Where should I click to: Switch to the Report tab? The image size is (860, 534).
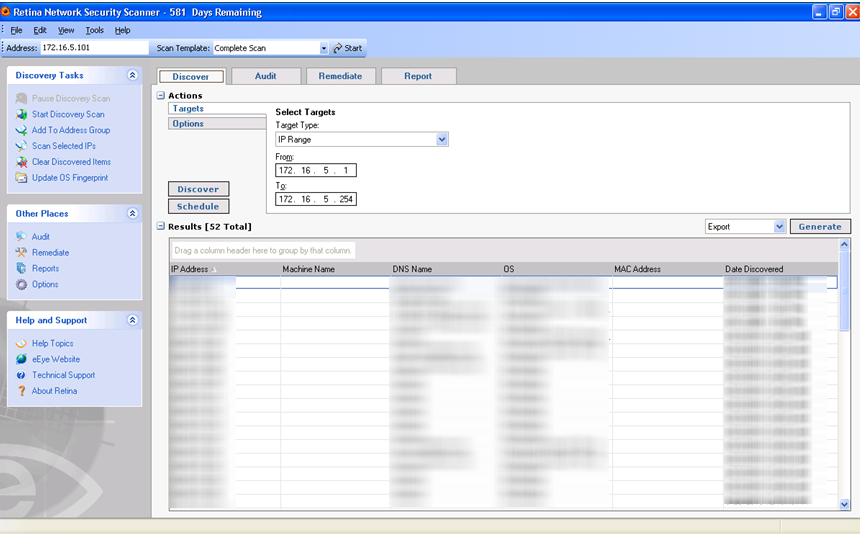point(418,76)
